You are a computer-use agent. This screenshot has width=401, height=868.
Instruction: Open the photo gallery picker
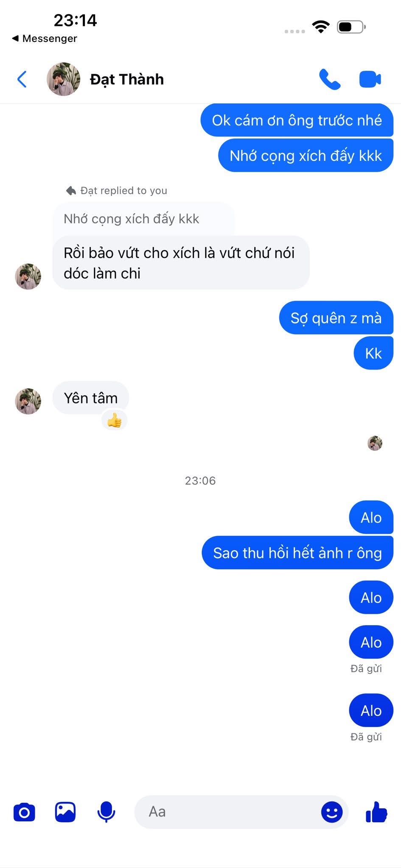[x=65, y=812]
